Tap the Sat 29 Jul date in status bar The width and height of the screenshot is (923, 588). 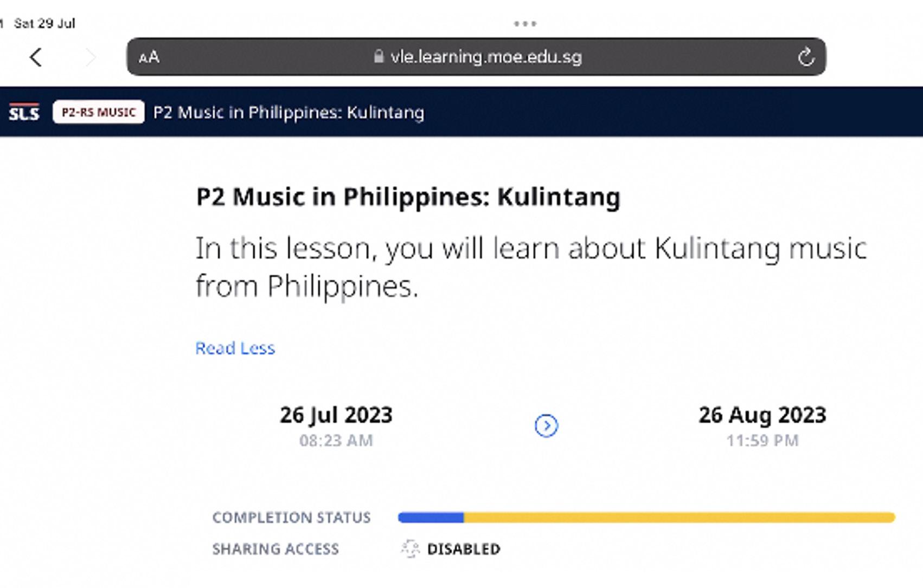(x=44, y=23)
